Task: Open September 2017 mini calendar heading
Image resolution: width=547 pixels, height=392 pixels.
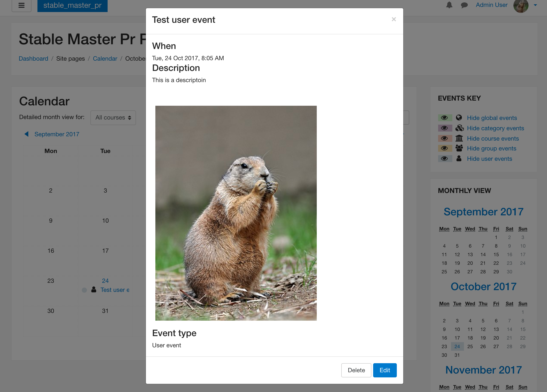Action: 483,212
